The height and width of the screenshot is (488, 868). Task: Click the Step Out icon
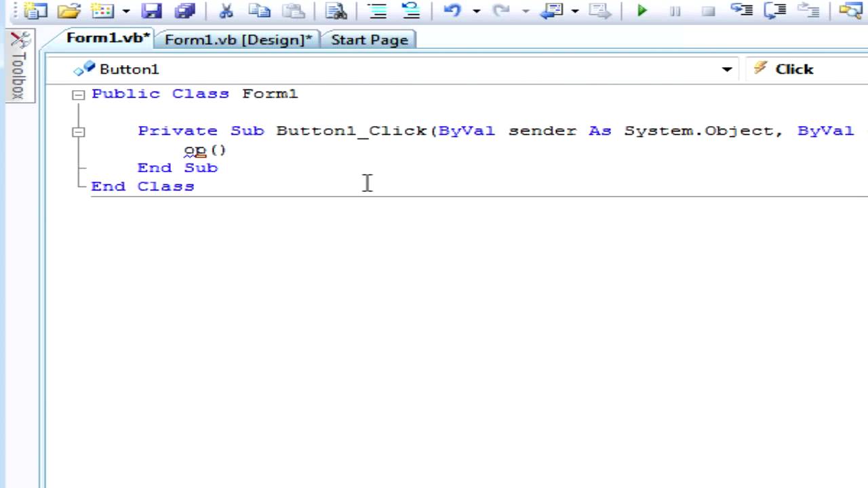[808, 10]
